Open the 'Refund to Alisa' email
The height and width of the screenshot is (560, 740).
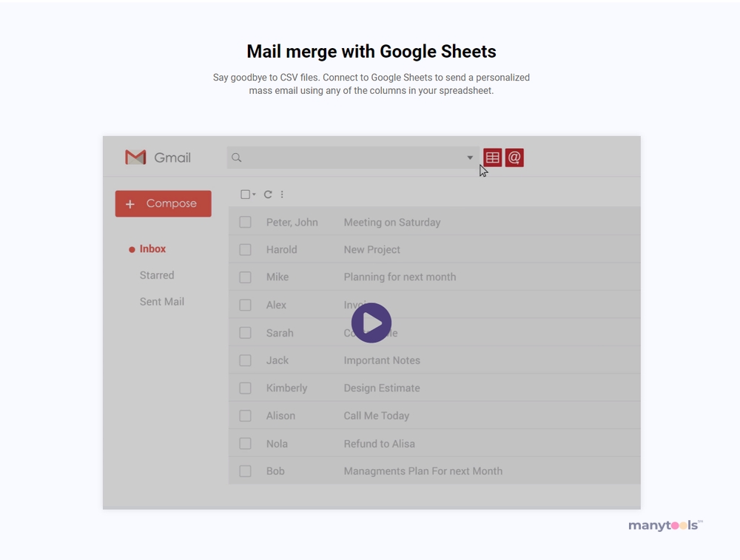[x=379, y=443]
